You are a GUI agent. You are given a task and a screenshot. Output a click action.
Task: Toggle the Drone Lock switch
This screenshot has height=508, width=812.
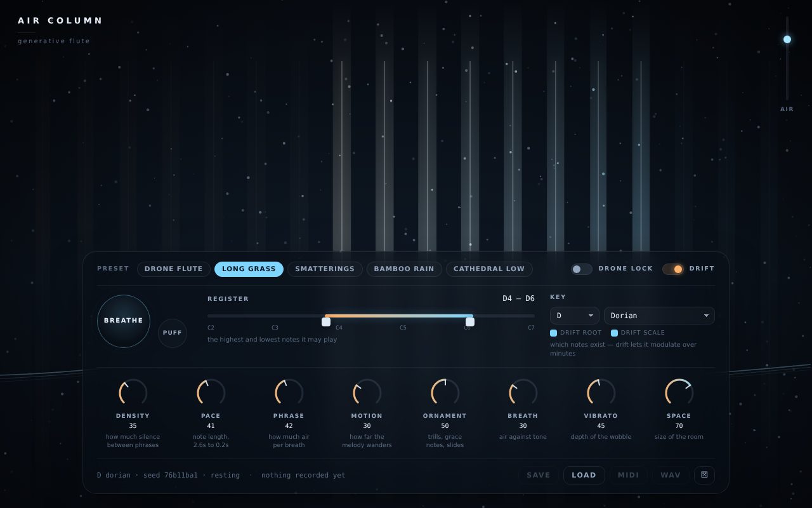point(581,269)
